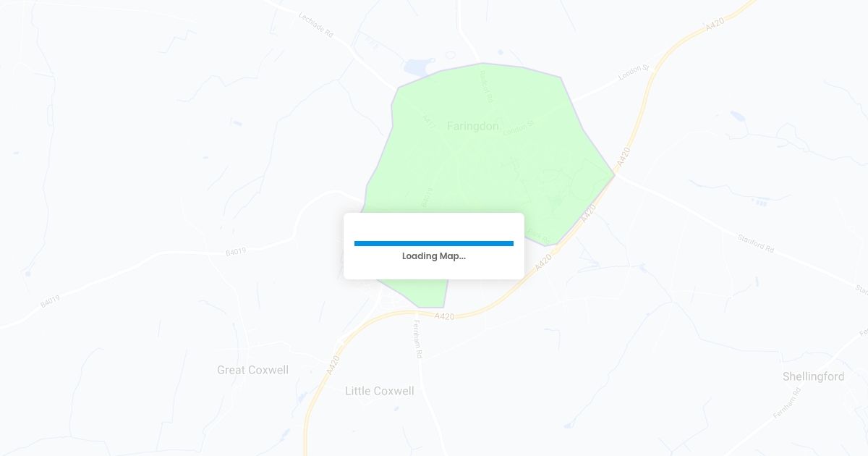Click Fernham Rd label near Shellingford
The width and height of the screenshot is (868, 456).
click(788, 404)
